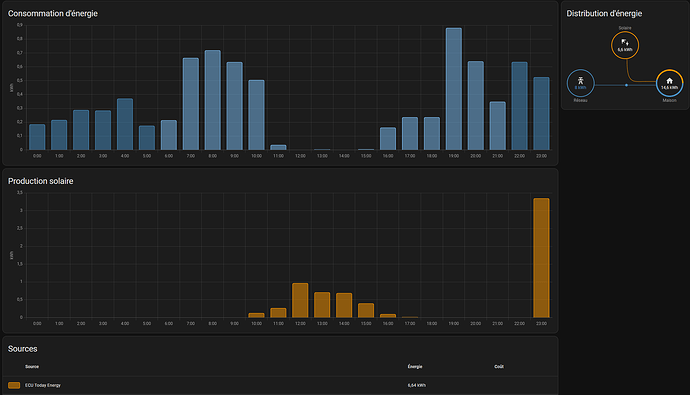Click the 7:00 consumption bar
Image resolution: width=690 pixels, height=395 pixels.
(x=191, y=104)
